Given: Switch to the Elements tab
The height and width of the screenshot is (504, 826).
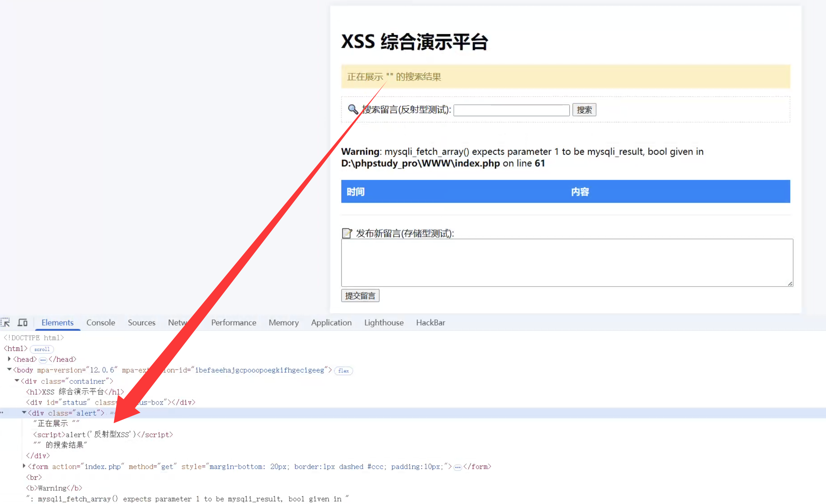Looking at the screenshot, I should (58, 323).
